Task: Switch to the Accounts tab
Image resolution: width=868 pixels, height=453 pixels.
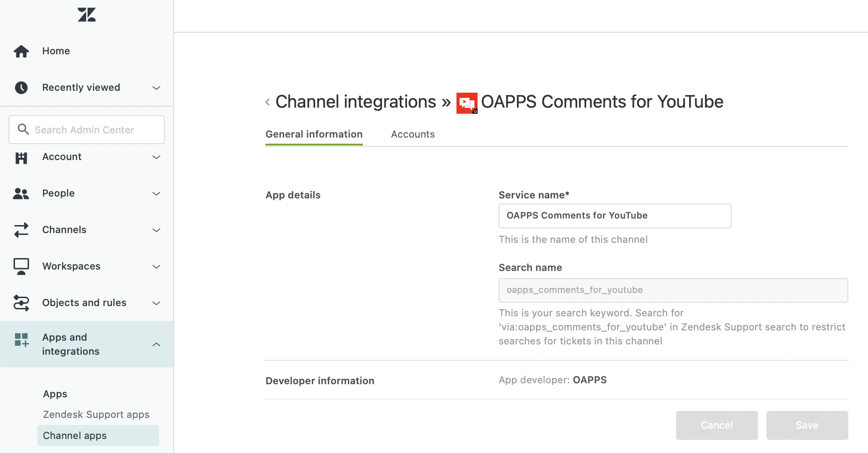Action: pyautogui.click(x=413, y=134)
